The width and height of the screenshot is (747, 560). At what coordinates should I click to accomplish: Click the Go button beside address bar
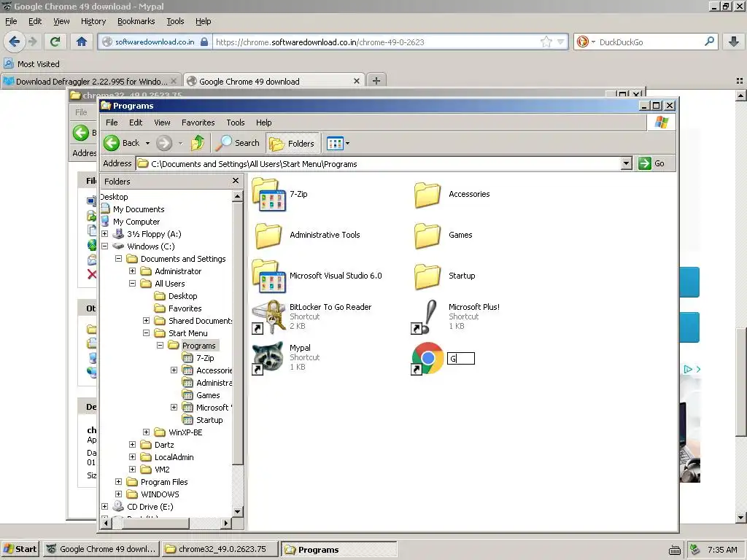651,163
